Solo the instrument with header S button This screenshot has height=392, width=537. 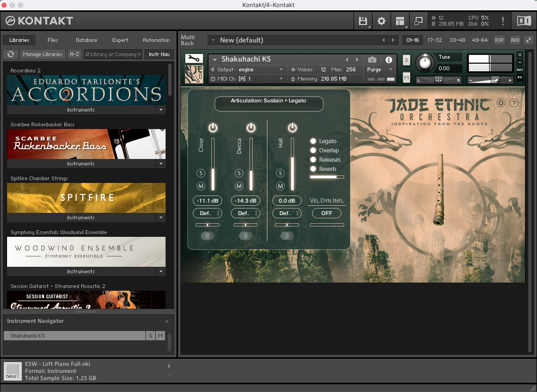click(406, 60)
